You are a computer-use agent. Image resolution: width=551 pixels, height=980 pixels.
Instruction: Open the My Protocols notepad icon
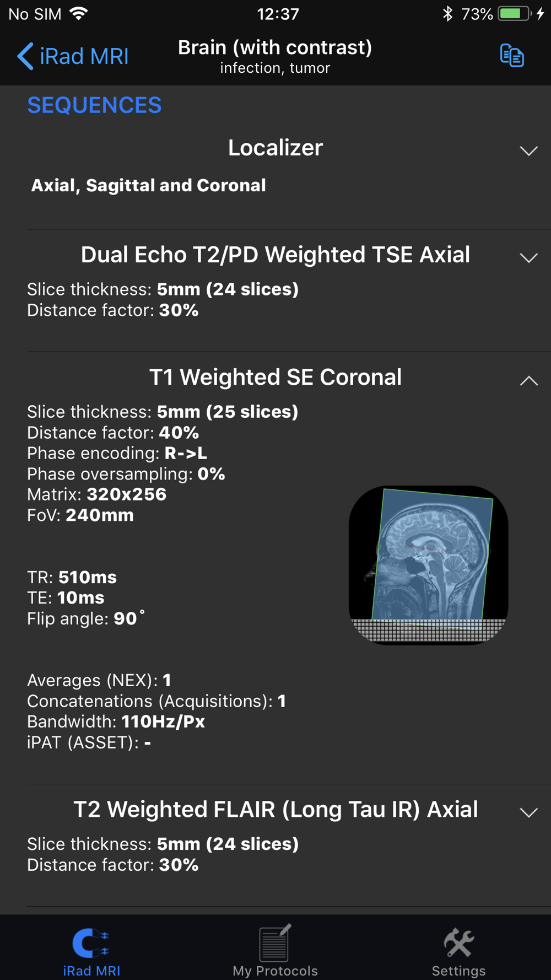pyautogui.click(x=275, y=942)
